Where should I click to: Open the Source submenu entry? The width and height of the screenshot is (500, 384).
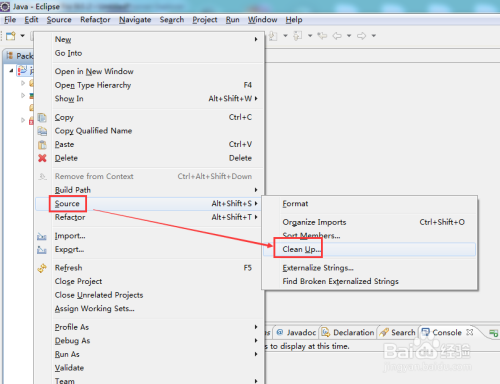coord(148,203)
